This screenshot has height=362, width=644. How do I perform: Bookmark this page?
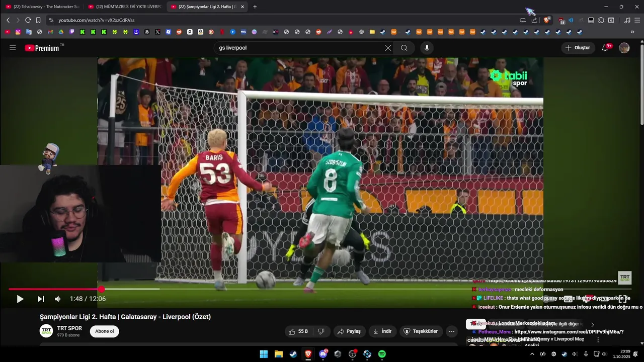38,20
